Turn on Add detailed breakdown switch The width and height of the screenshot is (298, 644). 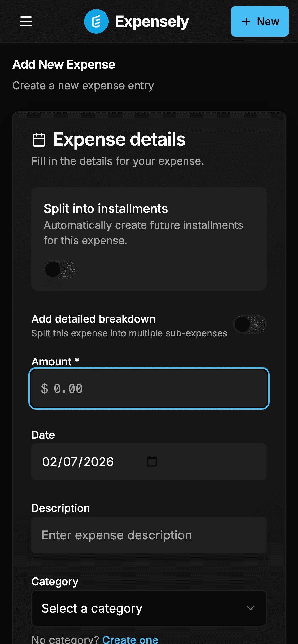250,324
